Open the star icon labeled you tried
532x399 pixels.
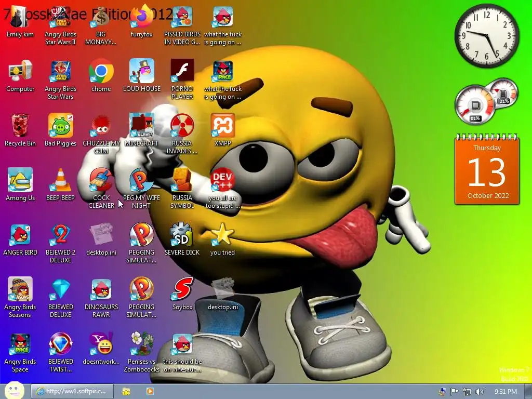[x=222, y=240]
